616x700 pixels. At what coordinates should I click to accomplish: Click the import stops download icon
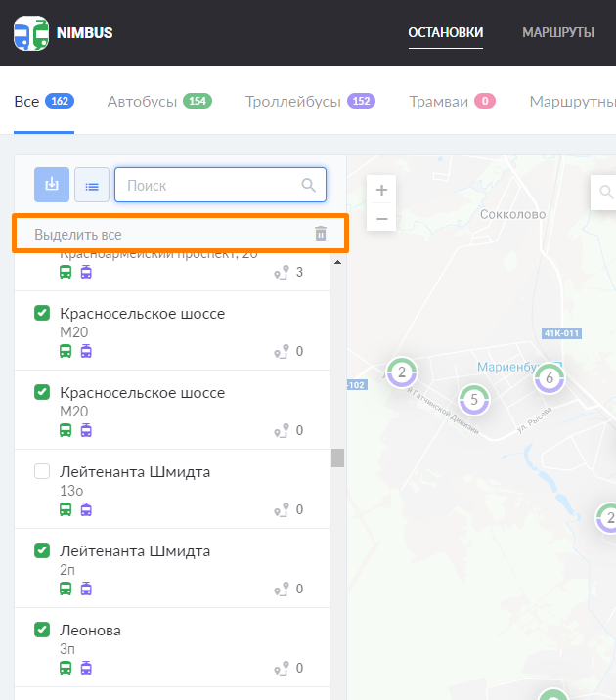coord(52,185)
